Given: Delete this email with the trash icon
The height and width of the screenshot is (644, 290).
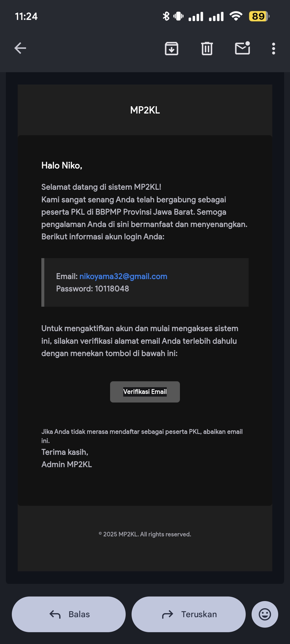Looking at the screenshot, I should 207,49.
